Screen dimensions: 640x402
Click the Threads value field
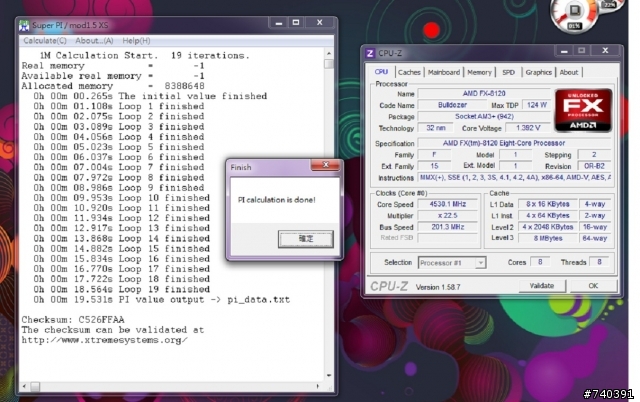pyautogui.click(x=599, y=262)
